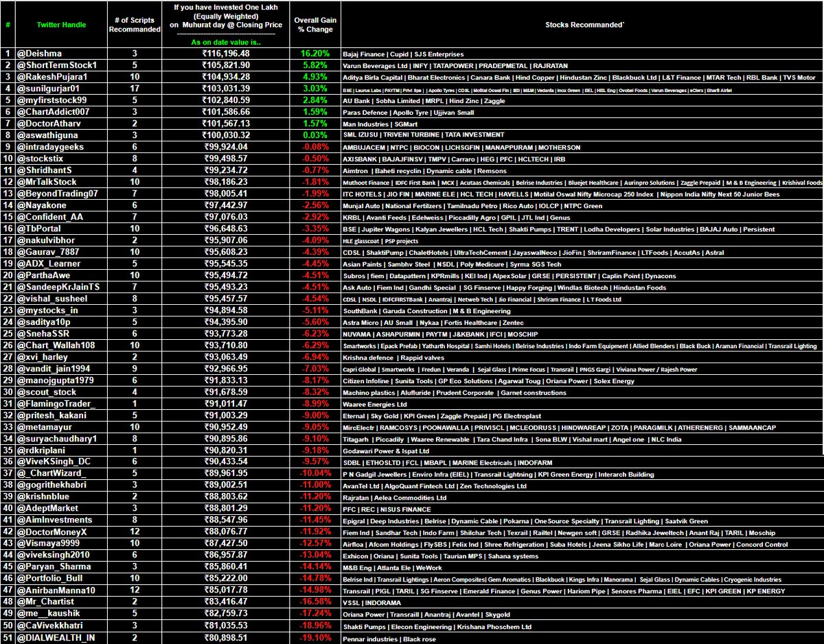Viewport: 824px width, 644px height.
Task: Click the 0.03% gain cell
Action: tap(315, 135)
